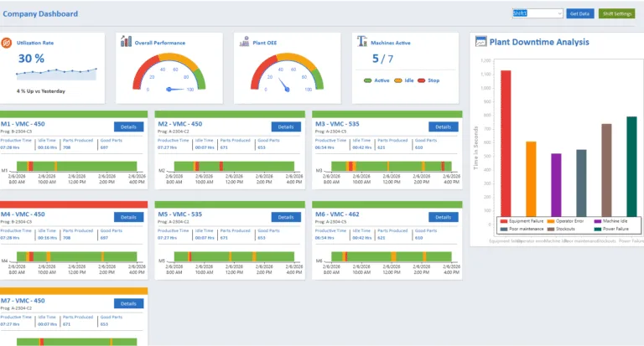Click M1 Parts Produced value 708
This screenshot has width=644, height=346.
point(66,147)
